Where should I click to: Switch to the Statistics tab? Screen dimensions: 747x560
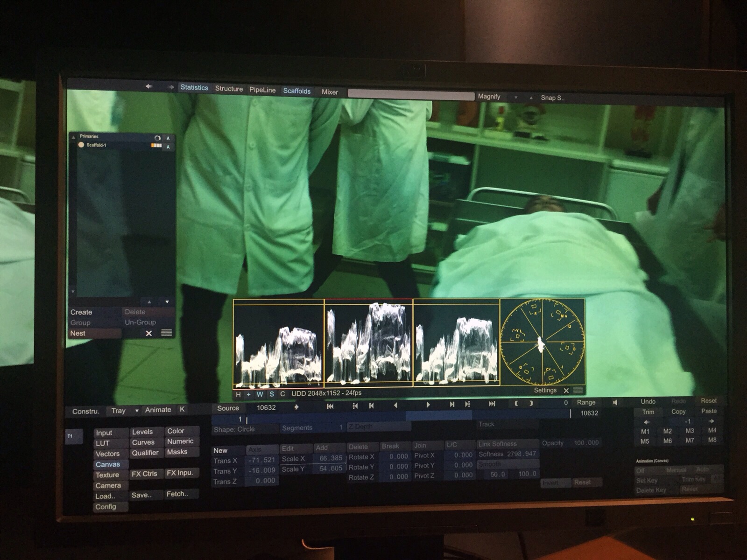coord(194,88)
